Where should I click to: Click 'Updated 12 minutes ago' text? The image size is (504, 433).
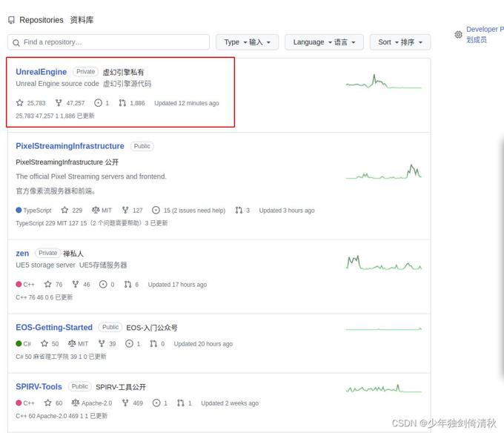tap(187, 103)
